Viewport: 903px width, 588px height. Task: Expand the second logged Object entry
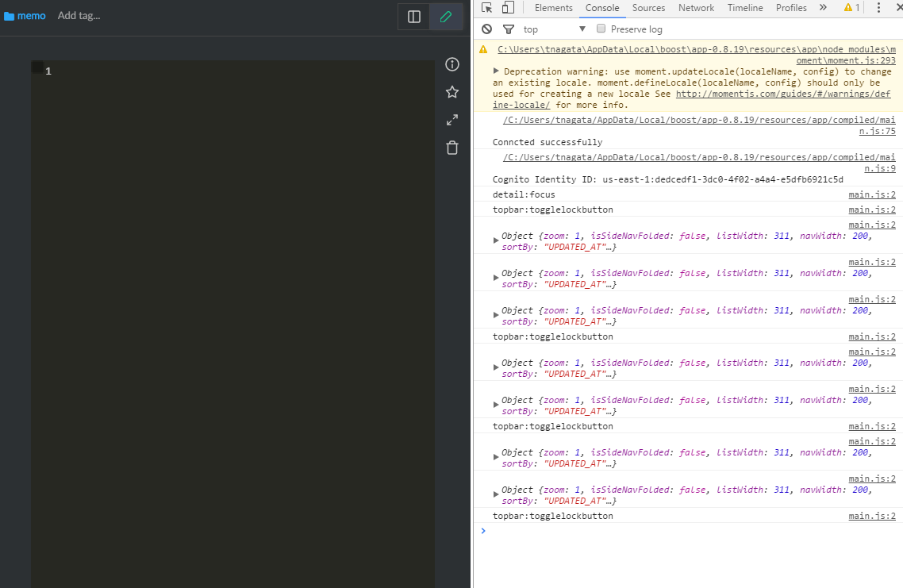pos(496,279)
